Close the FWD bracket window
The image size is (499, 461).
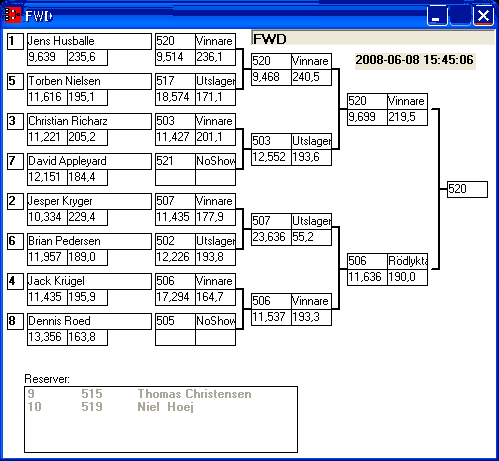click(x=483, y=15)
